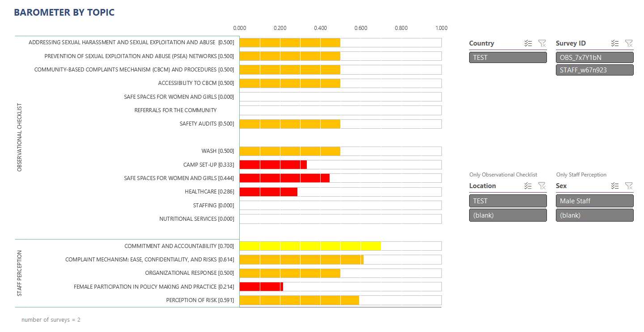
Task: Clear filter icon on Location slicer
Action: coord(542,186)
